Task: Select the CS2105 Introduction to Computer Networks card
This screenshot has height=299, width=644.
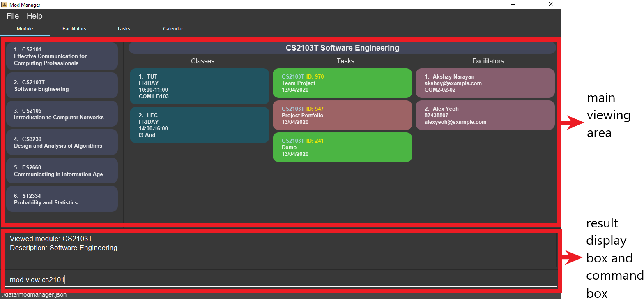Action: pos(62,114)
